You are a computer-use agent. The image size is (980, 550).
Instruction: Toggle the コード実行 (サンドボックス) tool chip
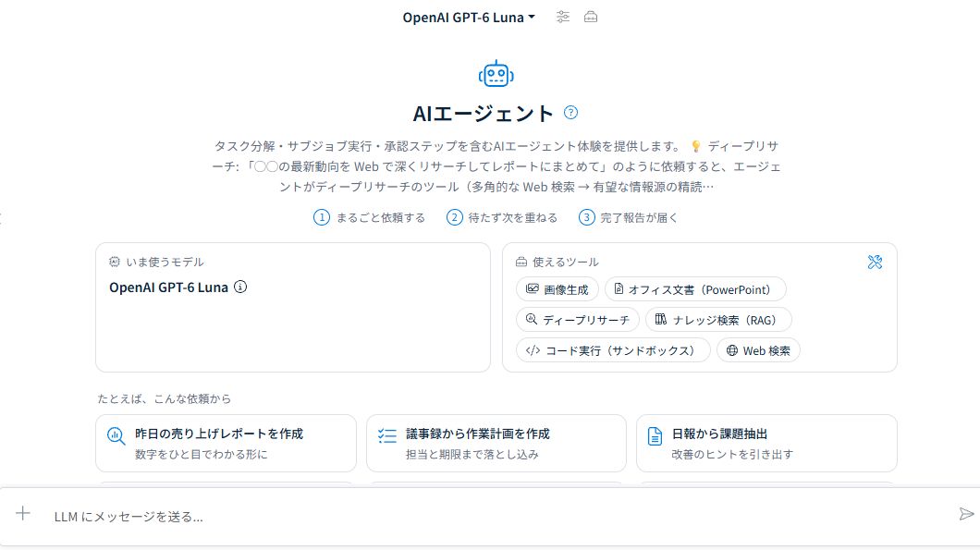[x=613, y=350]
